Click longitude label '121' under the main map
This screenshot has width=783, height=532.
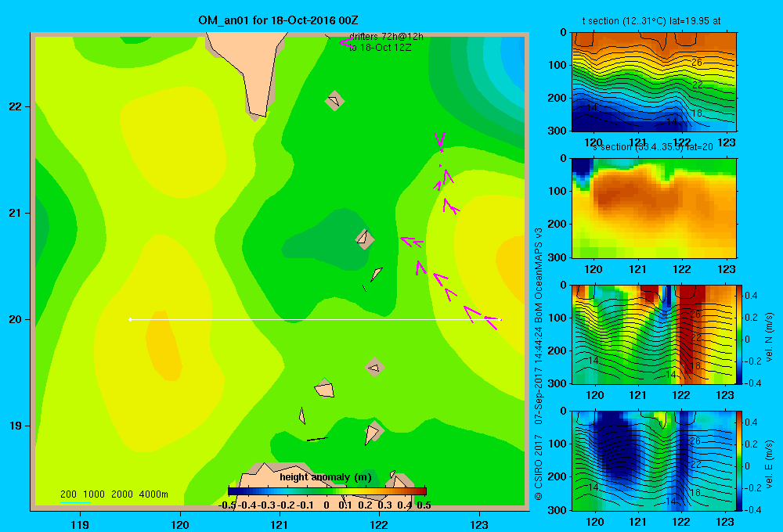(x=280, y=524)
